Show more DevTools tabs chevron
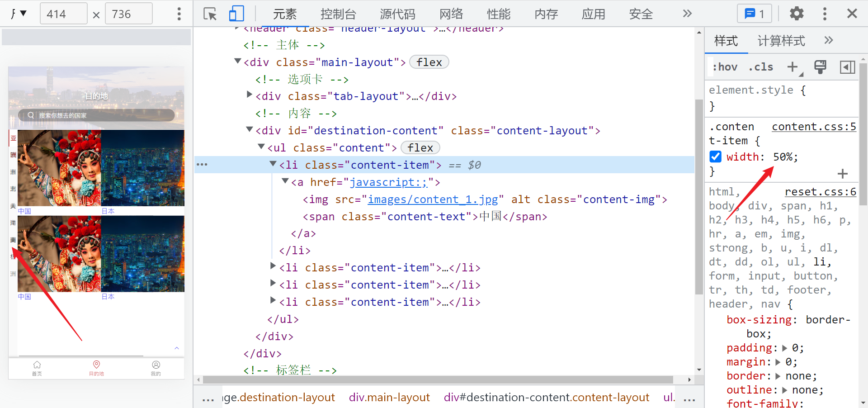 tap(687, 14)
